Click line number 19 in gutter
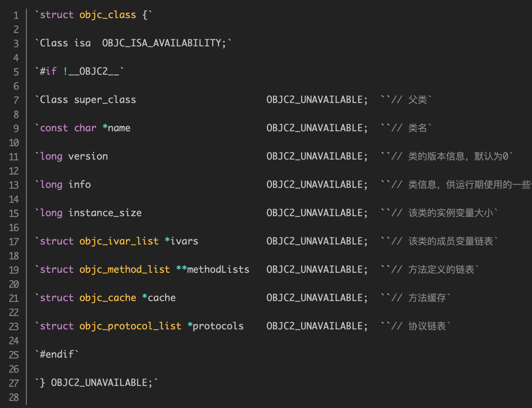The height and width of the screenshot is (408, 532). point(14,270)
